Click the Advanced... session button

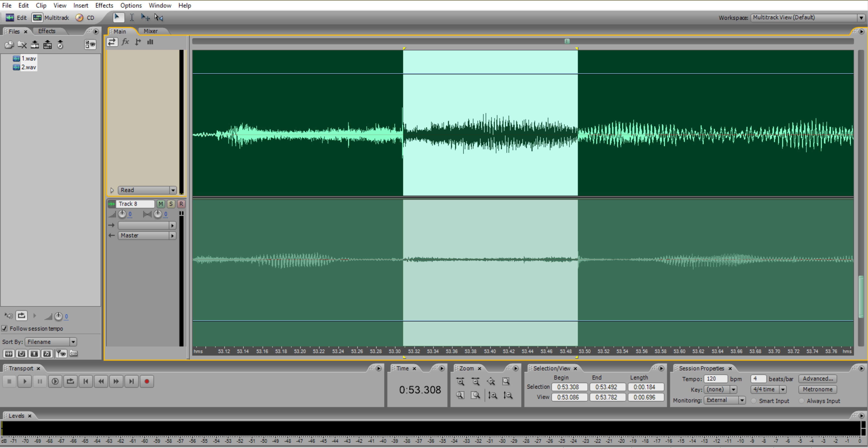coord(818,378)
